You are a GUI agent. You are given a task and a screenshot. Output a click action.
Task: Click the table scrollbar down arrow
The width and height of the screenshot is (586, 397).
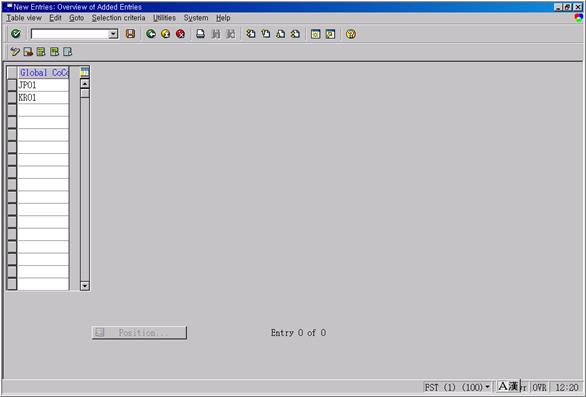coord(85,286)
